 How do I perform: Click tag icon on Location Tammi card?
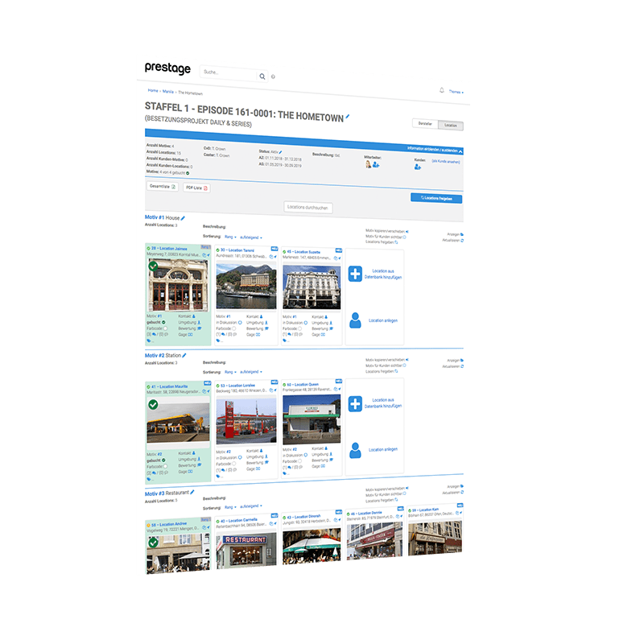coord(218,341)
